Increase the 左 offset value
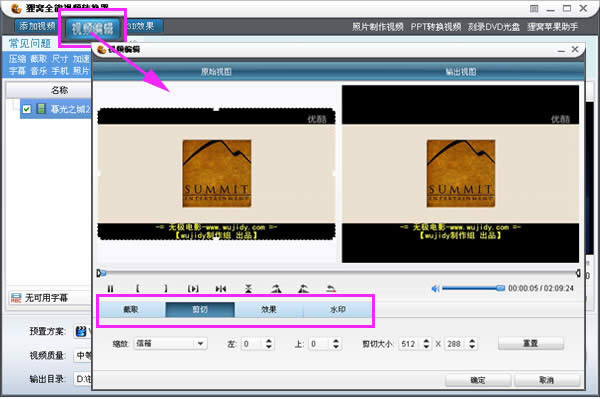Viewport: 600px width, 399px height. pos(269,340)
